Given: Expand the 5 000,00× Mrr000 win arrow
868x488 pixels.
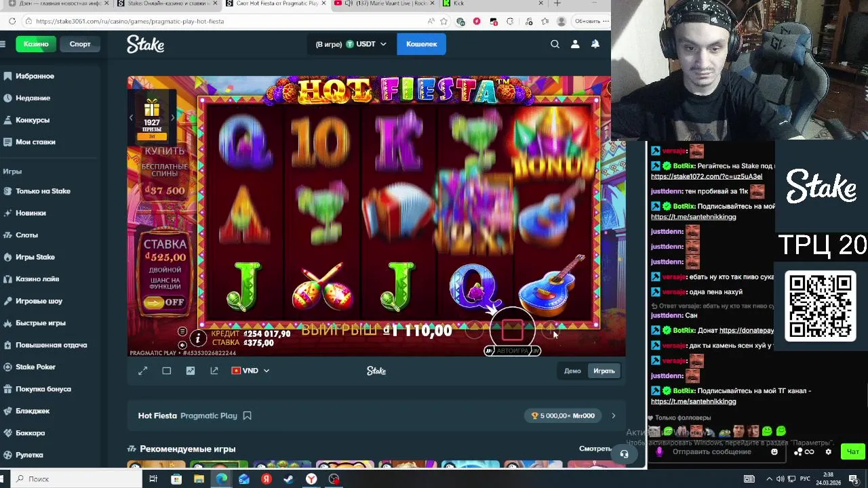Looking at the screenshot, I should [613, 415].
